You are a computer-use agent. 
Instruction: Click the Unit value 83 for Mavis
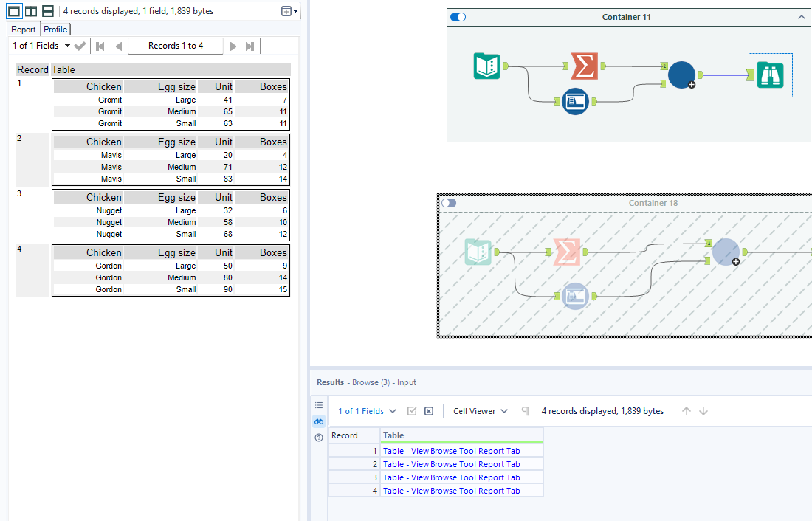coord(228,179)
